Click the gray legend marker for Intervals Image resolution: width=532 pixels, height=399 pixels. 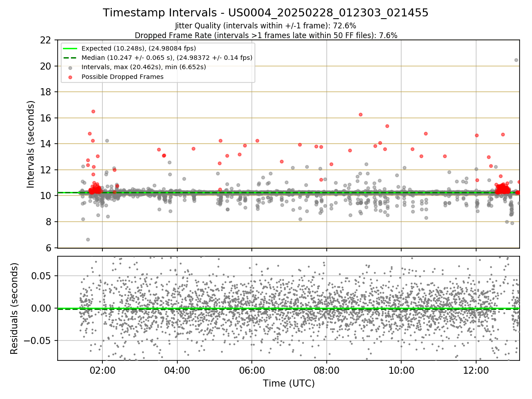pyautogui.click(x=71, y=67)
